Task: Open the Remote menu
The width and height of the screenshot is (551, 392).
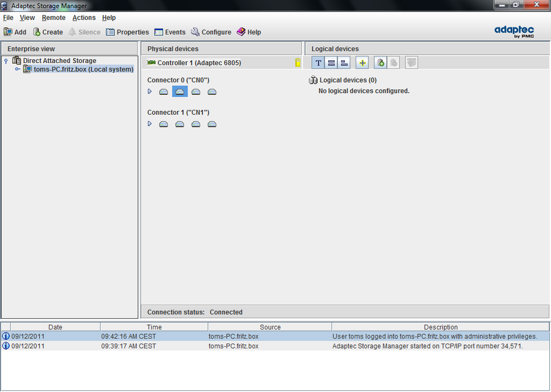Action: pos(53,18)
